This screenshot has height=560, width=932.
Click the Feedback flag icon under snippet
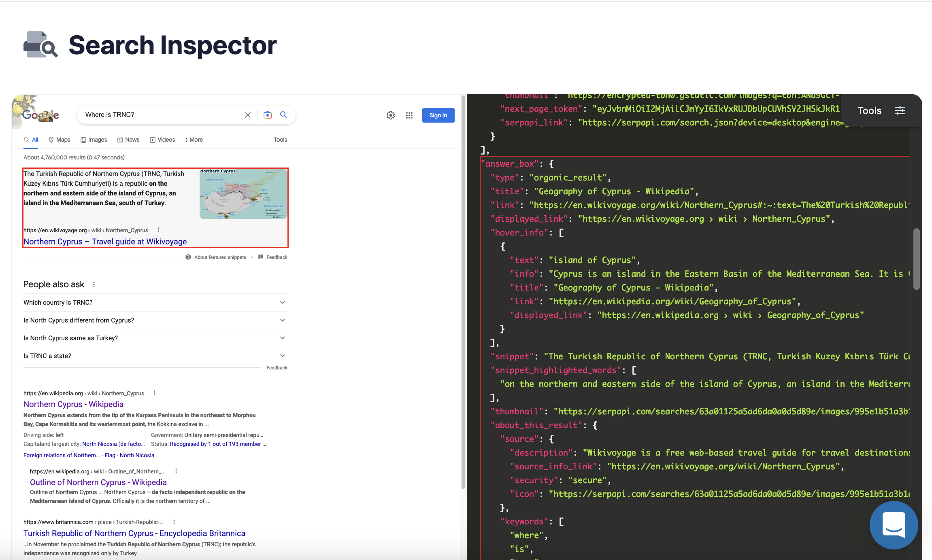click(261, 257)
